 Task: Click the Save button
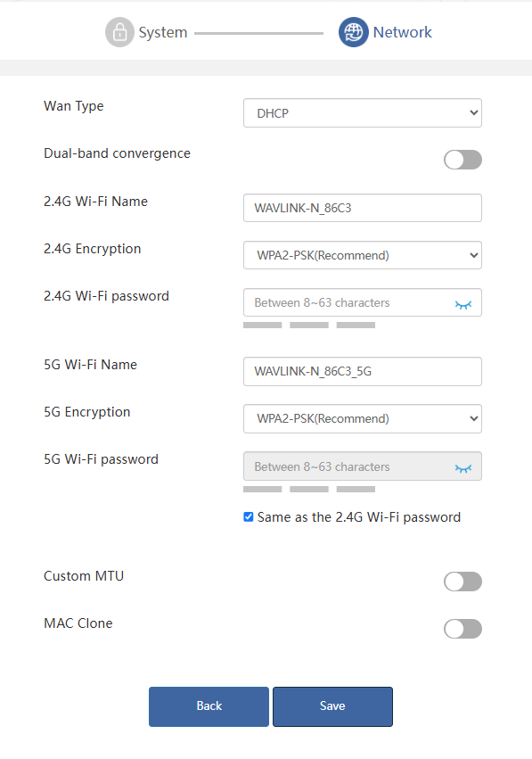[332, 706]
